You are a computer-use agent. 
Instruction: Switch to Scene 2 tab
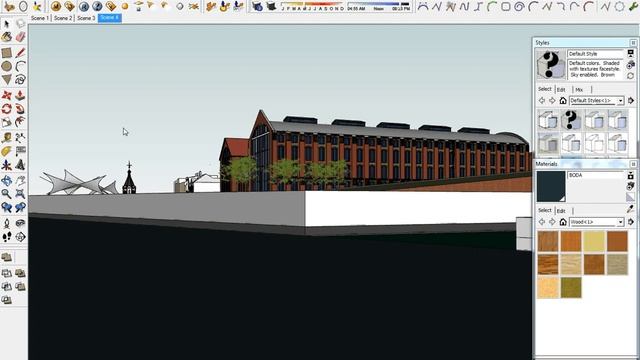[x=63, y=18]
